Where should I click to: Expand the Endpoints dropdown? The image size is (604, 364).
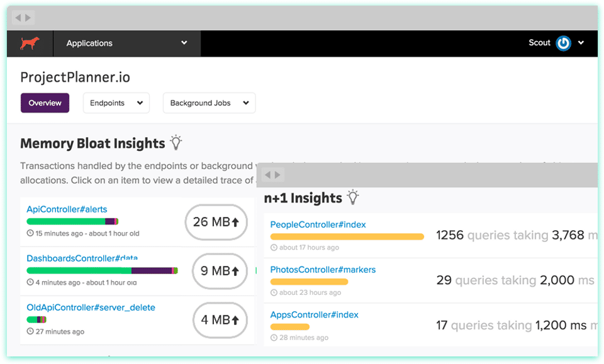click(x=116, y=103)
